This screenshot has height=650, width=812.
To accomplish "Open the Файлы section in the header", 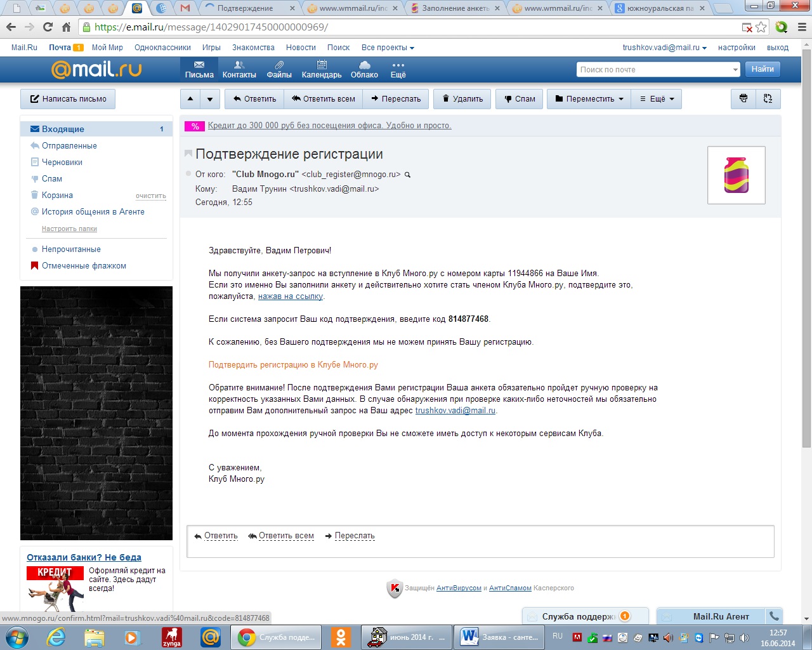I will point(279,70).
